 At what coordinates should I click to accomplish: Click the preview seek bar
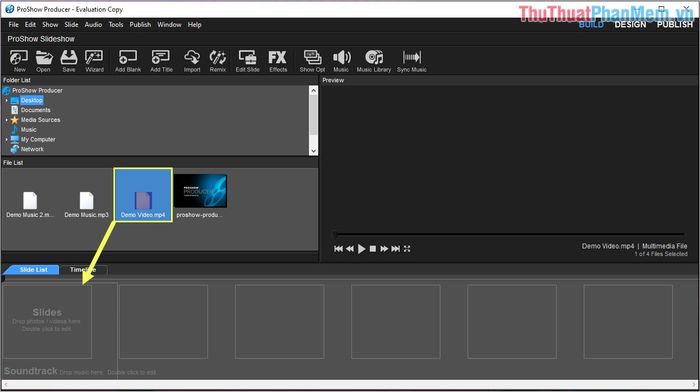click(x=510, y=234)
